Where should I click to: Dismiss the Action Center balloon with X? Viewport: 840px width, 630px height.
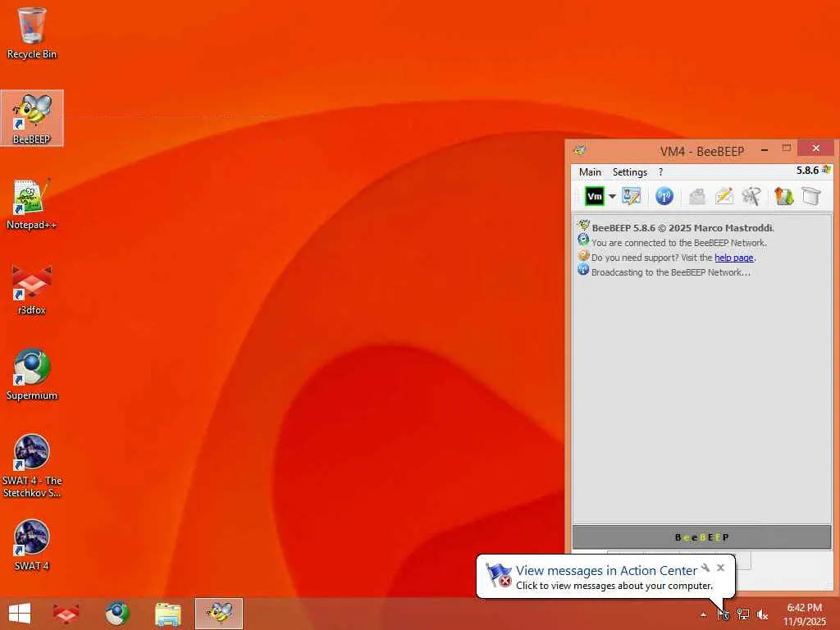720,568
